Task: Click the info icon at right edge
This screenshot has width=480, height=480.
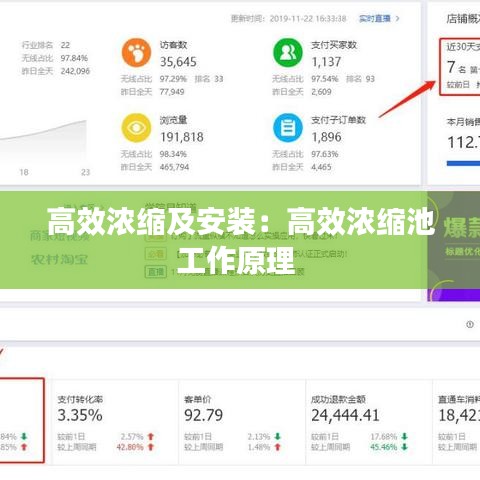Action: tap(470, 324)
